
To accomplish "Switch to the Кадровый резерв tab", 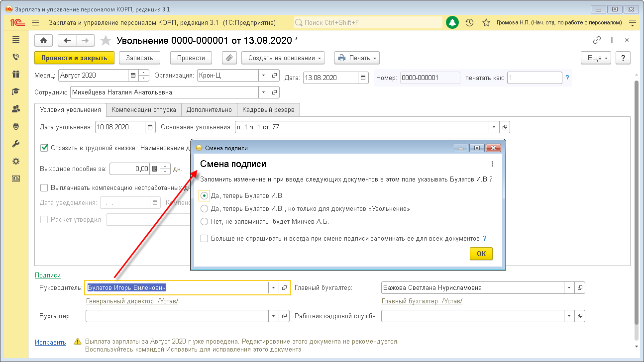I will (269, 110).
